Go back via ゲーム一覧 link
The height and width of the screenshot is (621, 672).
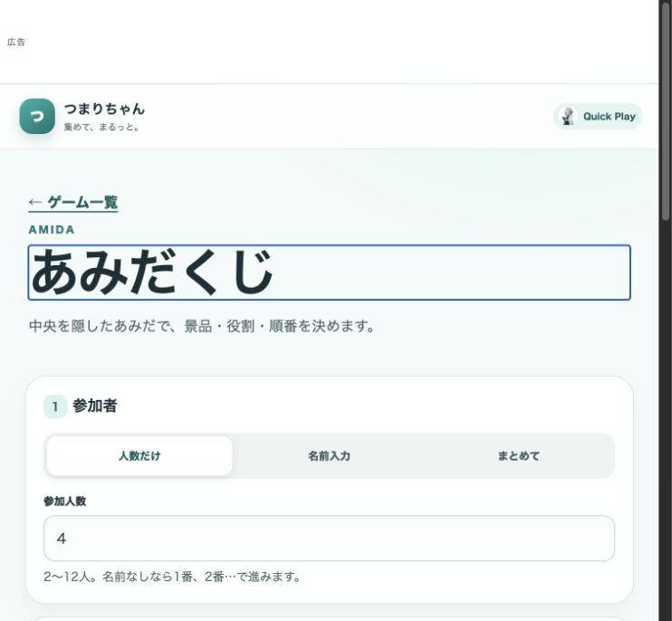73,202
